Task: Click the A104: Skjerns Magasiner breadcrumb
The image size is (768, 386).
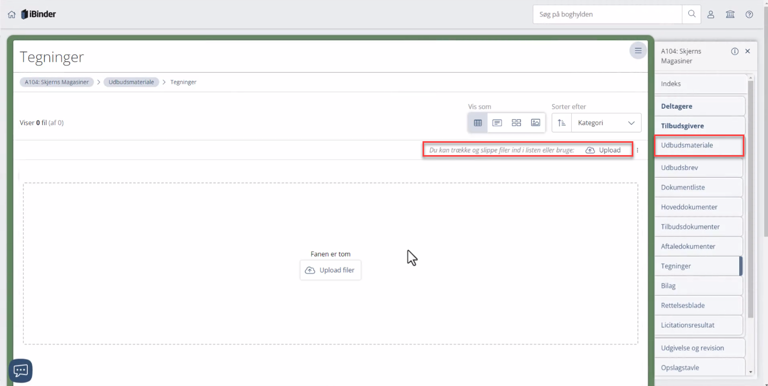Action: click(x=57, y=82)
